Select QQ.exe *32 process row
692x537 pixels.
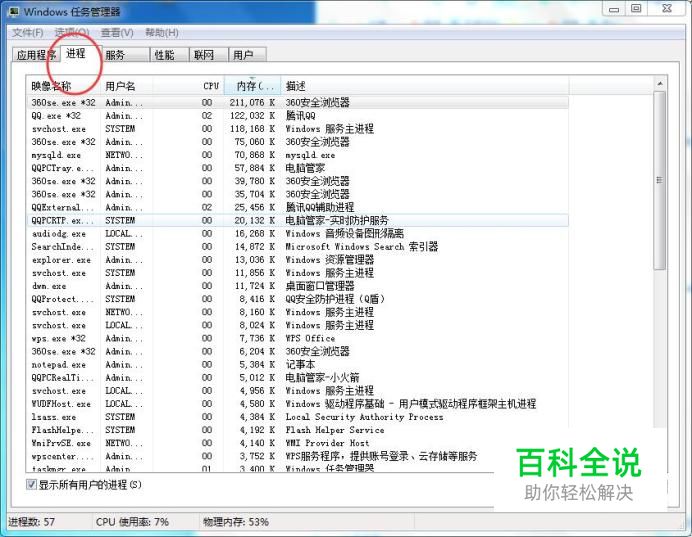tap(297, 116)
